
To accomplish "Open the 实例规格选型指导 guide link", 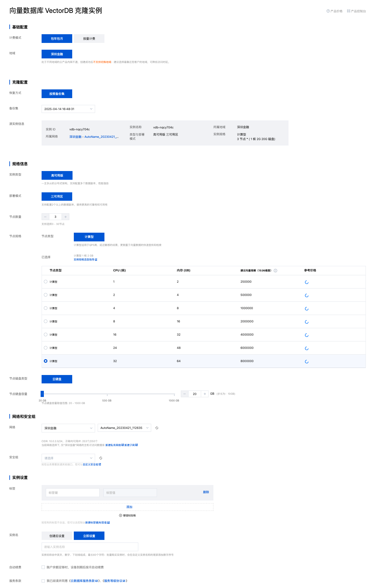I will pos(85,259).
